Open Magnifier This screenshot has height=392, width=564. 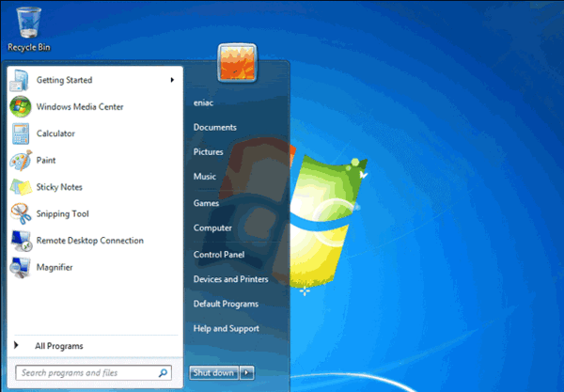point(95,267)
